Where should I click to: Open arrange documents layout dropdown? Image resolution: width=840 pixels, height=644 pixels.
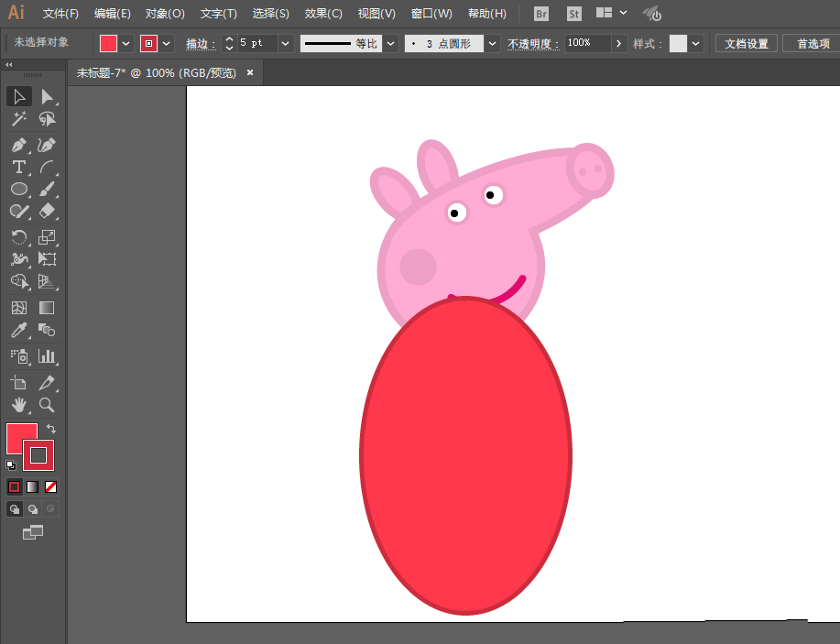[x=612, y=13]
